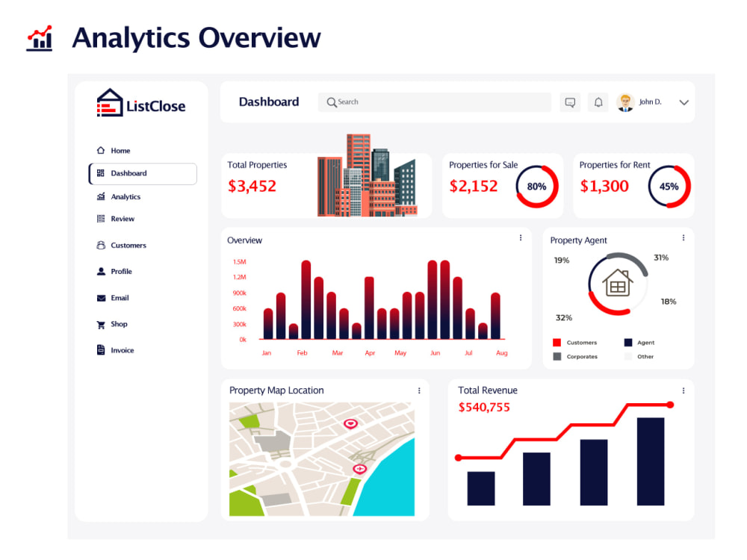Click the Email envelope icon
This screenshot has width=747, height=560.
tap(101, 298)
